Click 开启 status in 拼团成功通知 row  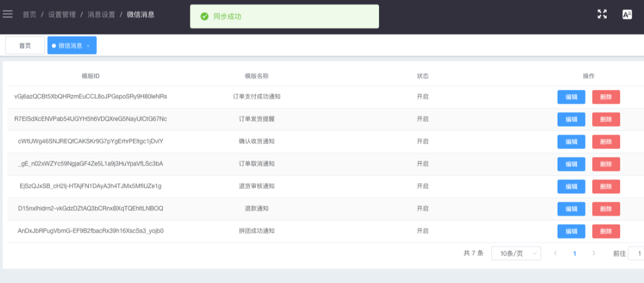coord(423,231)
